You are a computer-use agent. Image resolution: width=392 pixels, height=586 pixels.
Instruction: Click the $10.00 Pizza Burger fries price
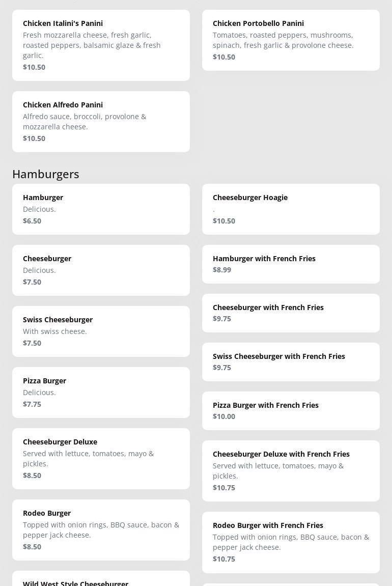(x=224, y=416)
